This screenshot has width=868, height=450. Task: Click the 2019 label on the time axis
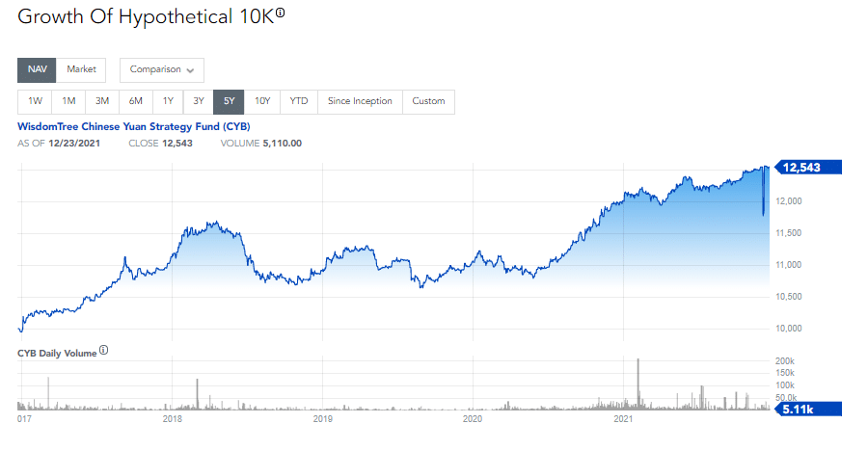pos(323,419)
